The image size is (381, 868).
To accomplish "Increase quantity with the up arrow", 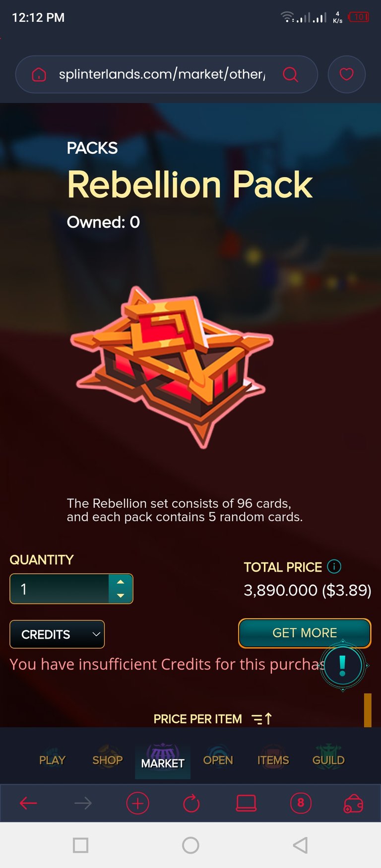I will (121, 582).
